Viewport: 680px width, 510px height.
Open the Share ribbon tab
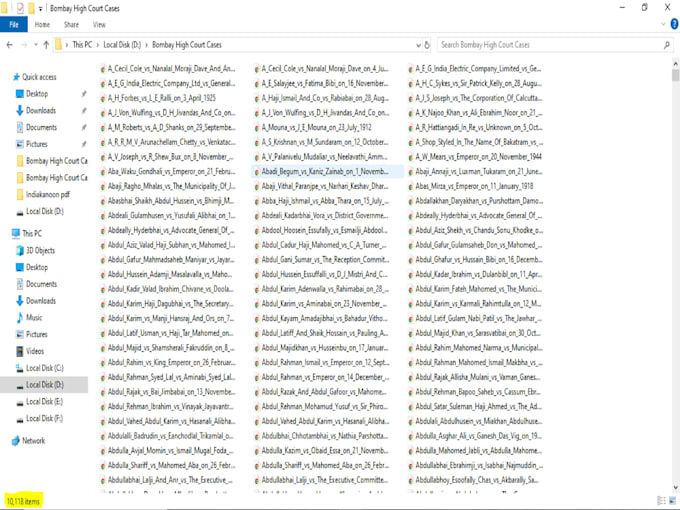tap(71, 25)
